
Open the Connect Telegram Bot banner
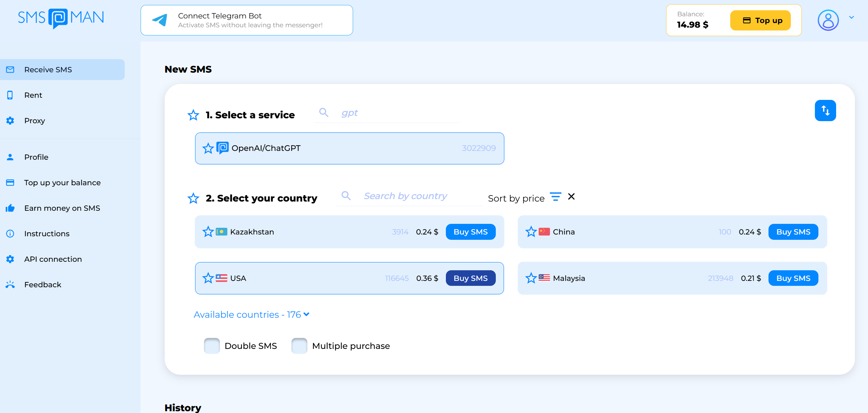(x=246, y=20)
